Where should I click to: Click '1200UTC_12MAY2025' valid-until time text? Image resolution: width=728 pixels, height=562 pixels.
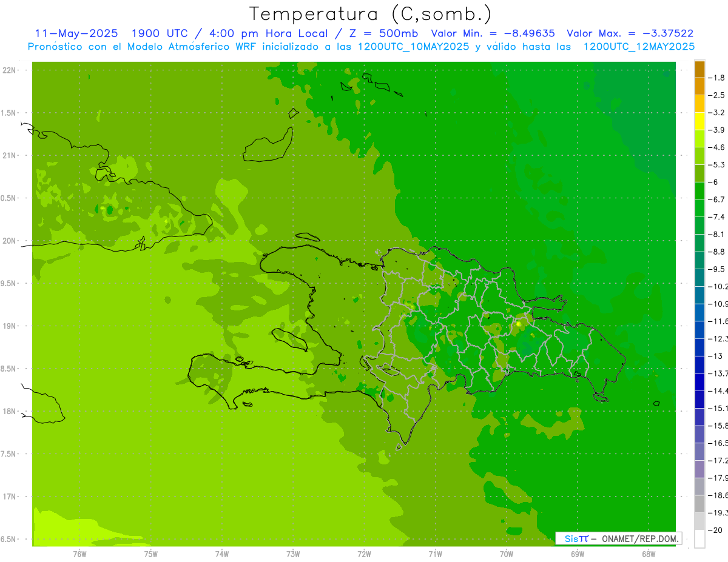click(639, 47)
